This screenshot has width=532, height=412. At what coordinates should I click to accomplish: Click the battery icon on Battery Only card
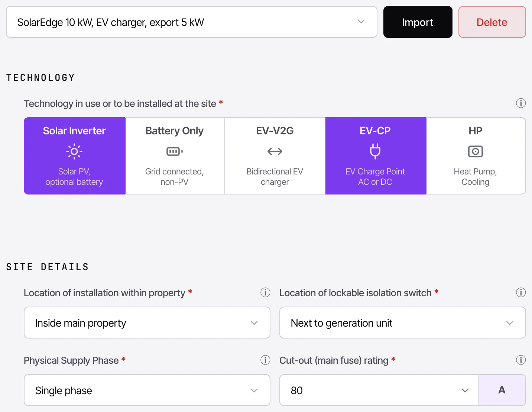point(175,151)
